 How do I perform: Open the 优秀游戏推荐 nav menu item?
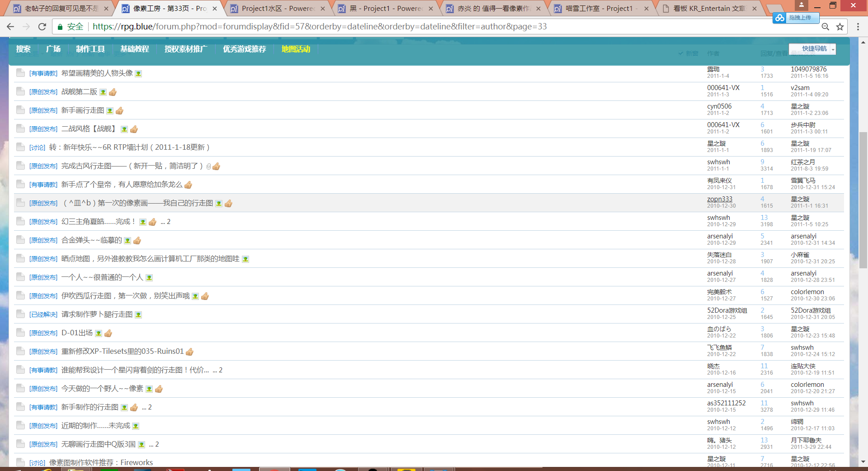tap(245, 49)
